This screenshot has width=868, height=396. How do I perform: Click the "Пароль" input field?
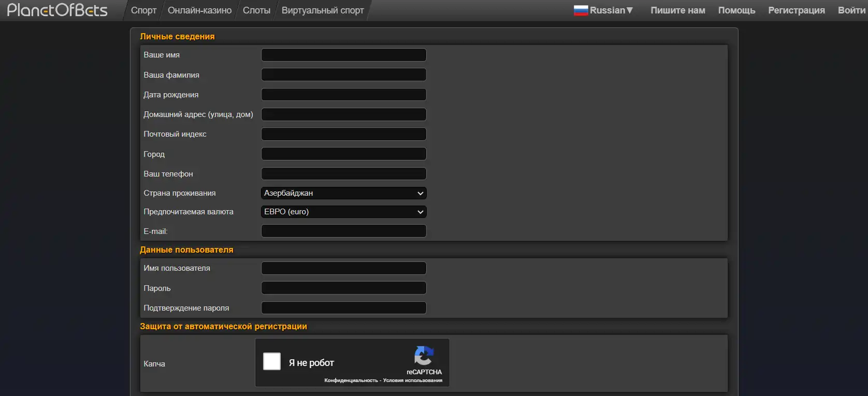coord(344,288)
